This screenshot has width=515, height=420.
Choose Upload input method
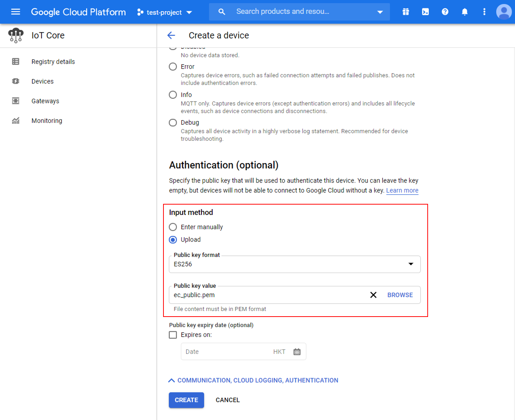(x=173, y=240)
